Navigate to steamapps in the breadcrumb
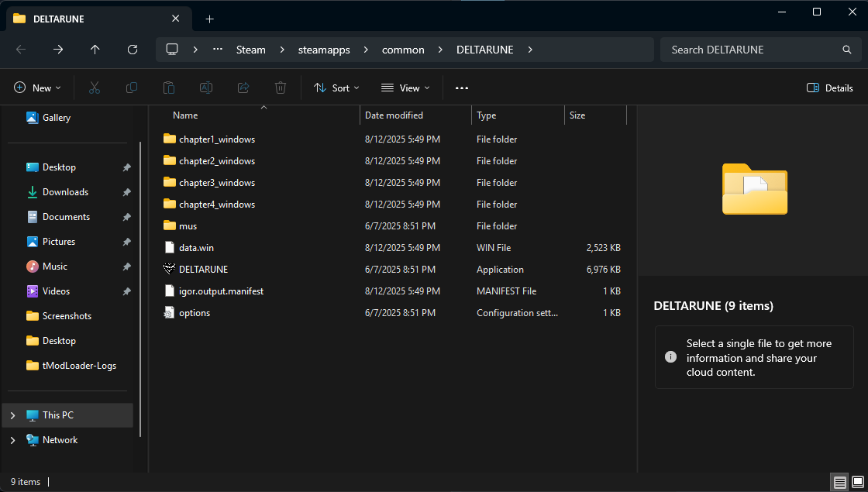Viewport: 868px width, 492px height. (x=324, y=50)
